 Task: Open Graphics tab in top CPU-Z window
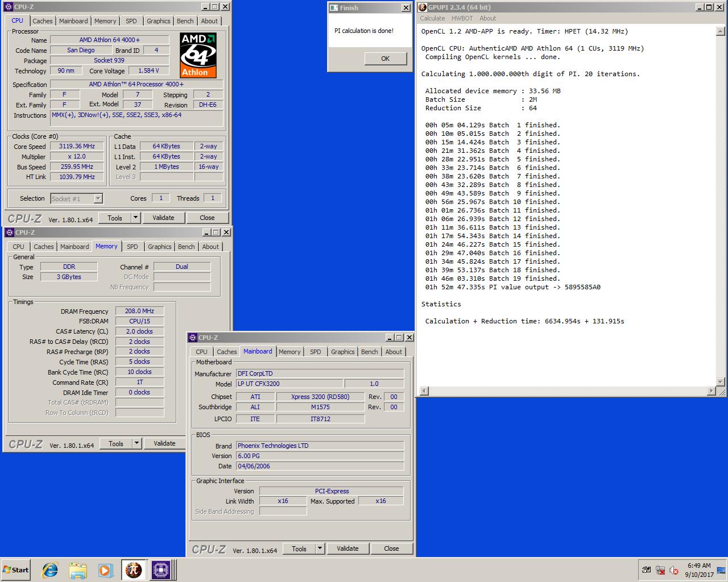[x=159, y=21]
